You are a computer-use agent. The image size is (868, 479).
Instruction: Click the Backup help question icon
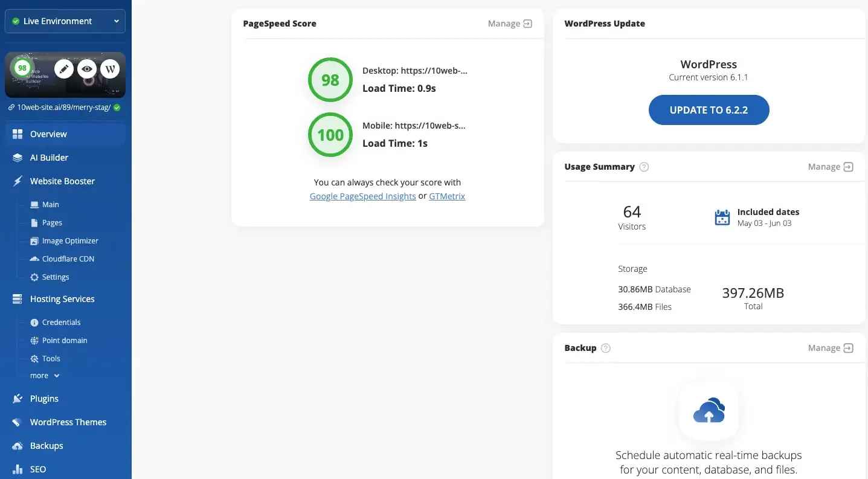(606, 349)
